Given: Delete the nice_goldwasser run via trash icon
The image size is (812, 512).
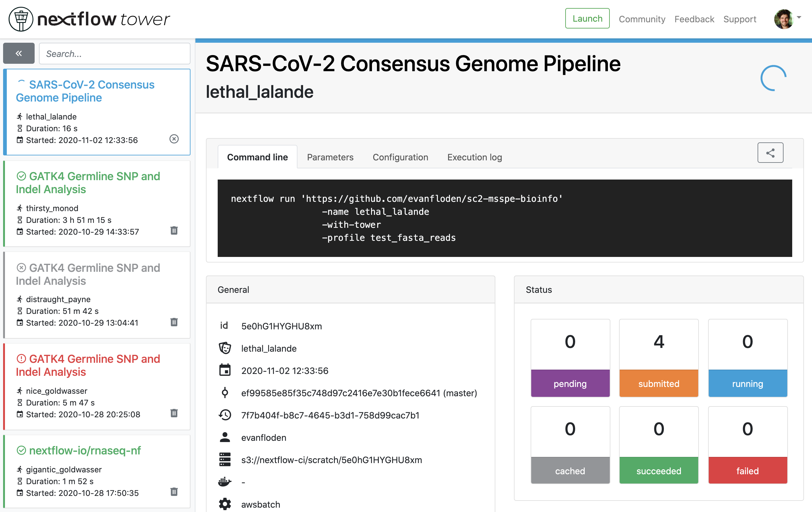Looking at the screenshot, I should tap(174, 413).
